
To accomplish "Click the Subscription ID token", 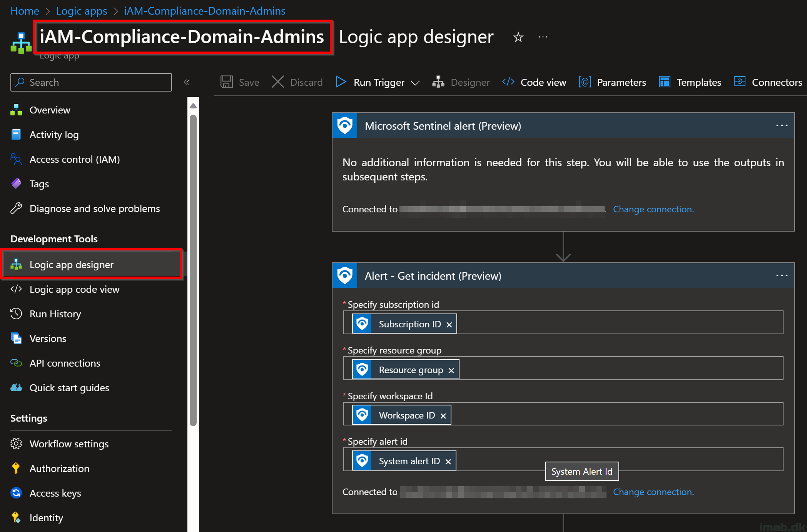I will 404,324.
